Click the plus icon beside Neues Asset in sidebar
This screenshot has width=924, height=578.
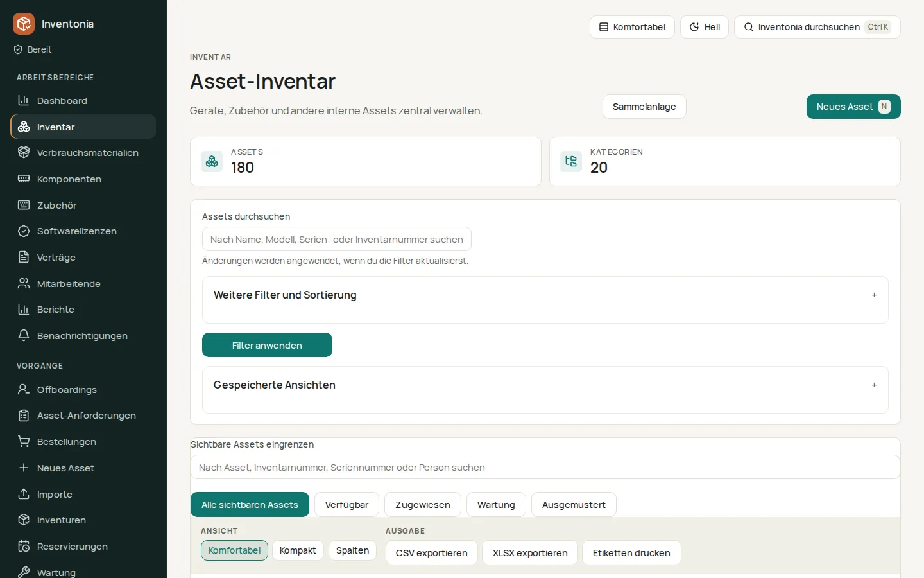24,468
